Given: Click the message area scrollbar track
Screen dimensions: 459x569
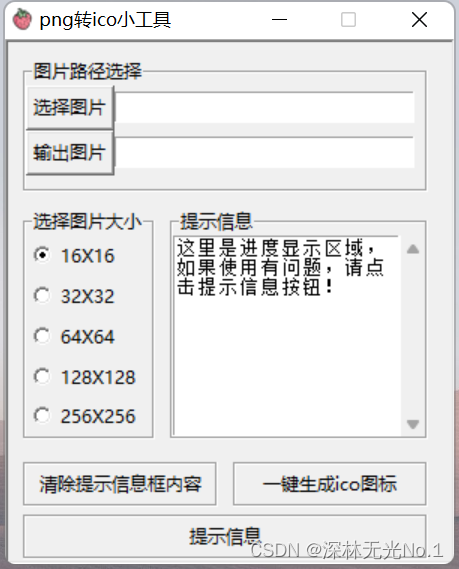Looking at the screenshot, I should click(x=413, y=336).
